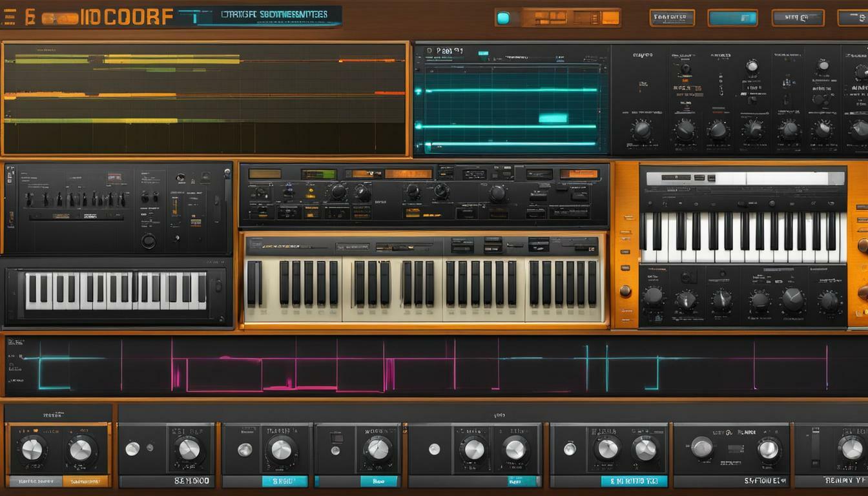Viewport: 868px width, 496px height.
Task: Click the large knob in the second bottom module
Action: pos(189,449)
